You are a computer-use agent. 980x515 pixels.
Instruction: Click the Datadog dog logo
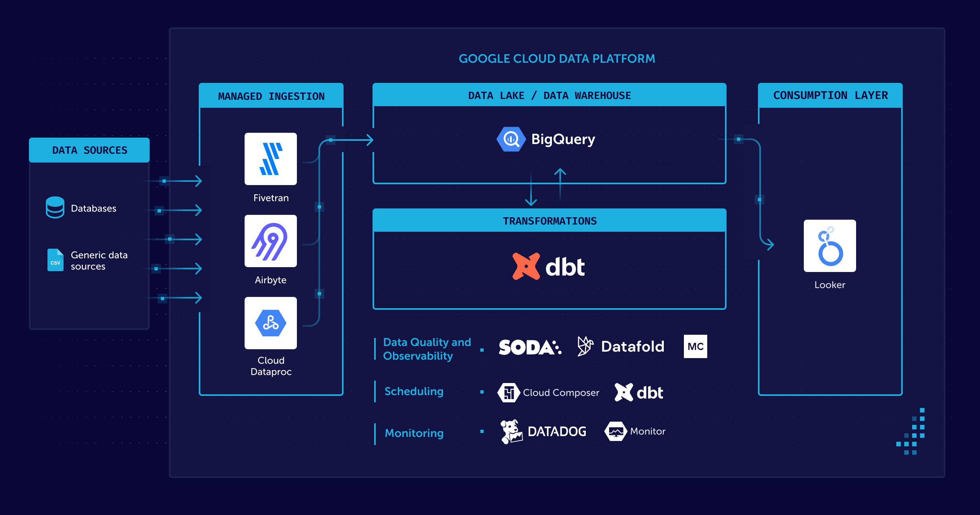[x=511, y=432]
